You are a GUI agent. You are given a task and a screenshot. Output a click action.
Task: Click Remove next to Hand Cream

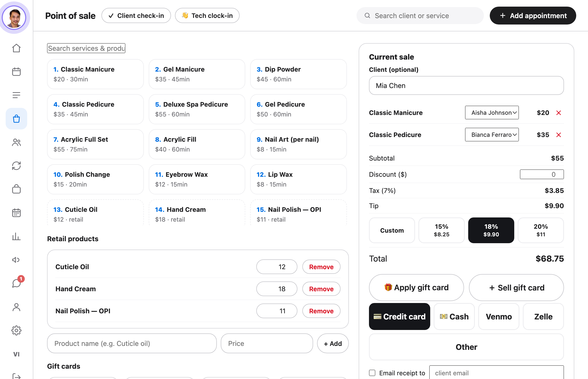point(321,289)
